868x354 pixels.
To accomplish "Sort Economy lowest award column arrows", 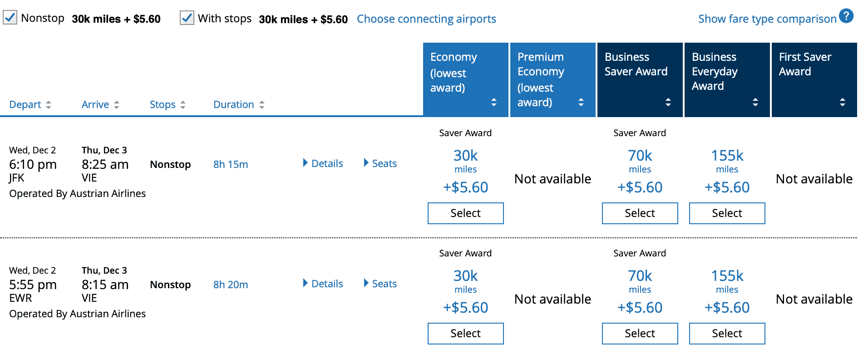I will (x=493, y=102).
